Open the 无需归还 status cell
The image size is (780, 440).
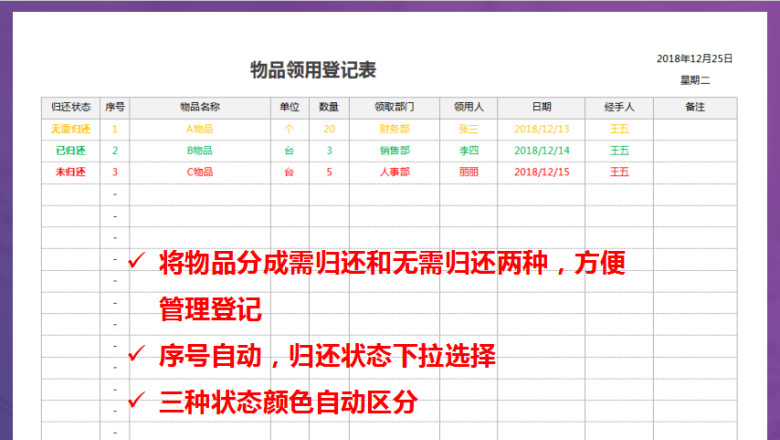(71, 129)
